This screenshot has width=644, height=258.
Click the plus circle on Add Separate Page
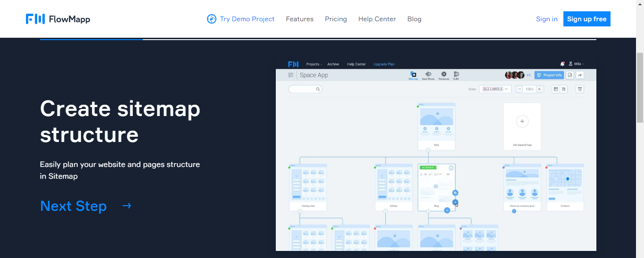[522, 122]
